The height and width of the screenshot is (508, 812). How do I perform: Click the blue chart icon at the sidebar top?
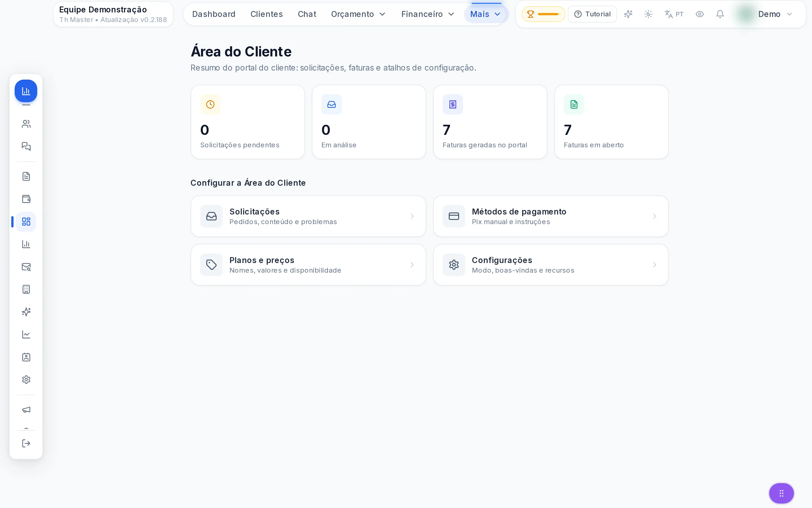pos(26,91)
